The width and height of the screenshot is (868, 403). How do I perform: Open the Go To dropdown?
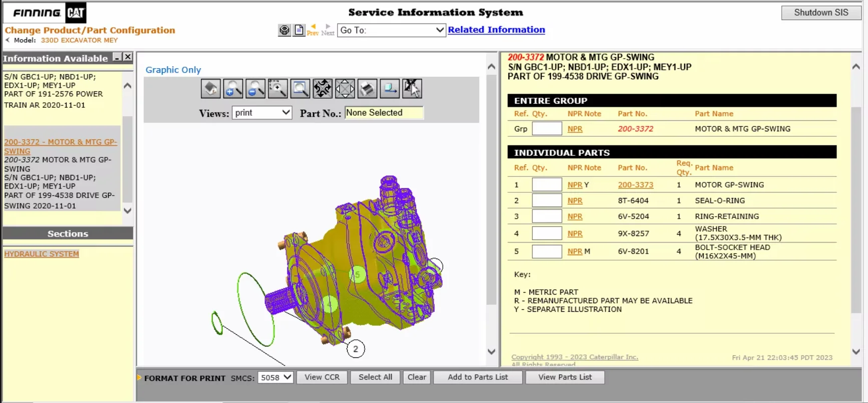click(x=391, y=30)
